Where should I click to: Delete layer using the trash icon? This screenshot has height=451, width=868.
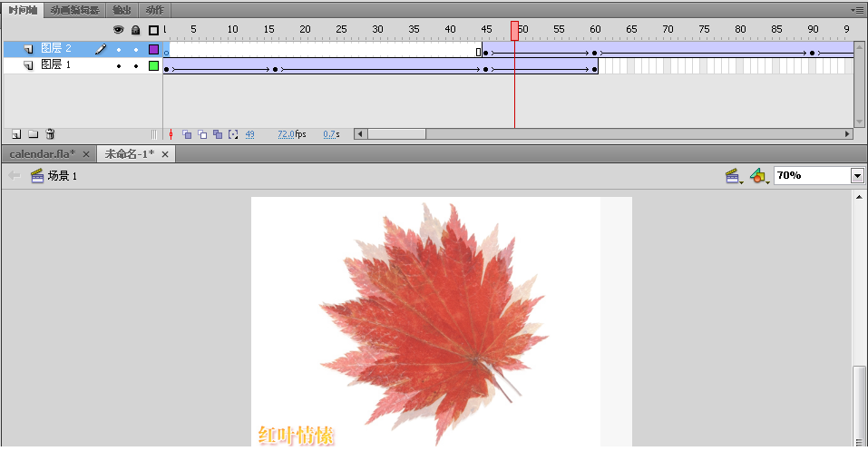point(51,134)
